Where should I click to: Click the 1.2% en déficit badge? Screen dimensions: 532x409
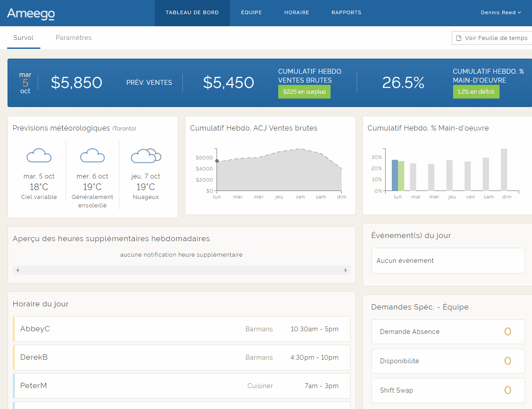[476, 92]
